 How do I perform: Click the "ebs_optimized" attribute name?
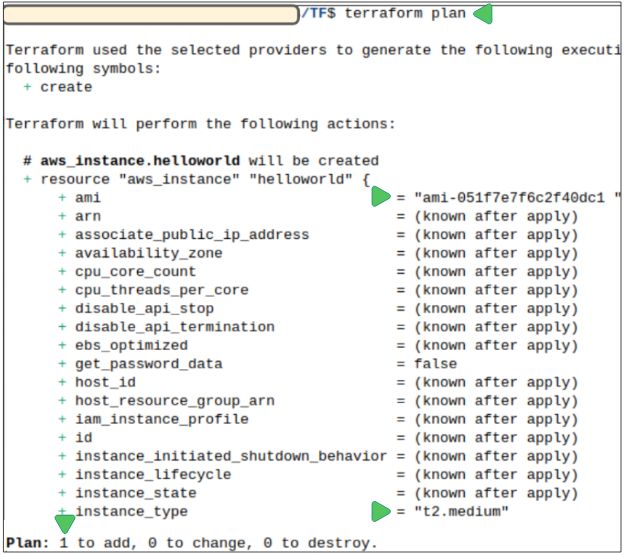tap(131, 345)
